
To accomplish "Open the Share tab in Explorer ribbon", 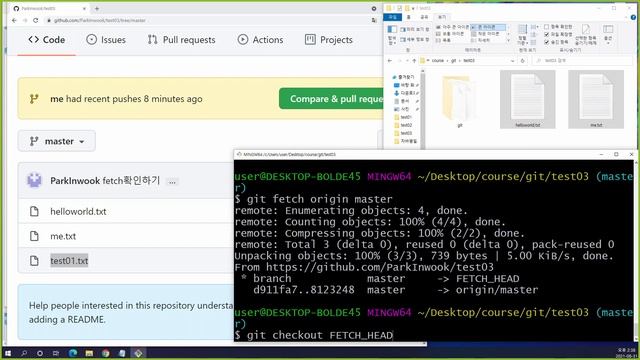I will pos(424,17).
